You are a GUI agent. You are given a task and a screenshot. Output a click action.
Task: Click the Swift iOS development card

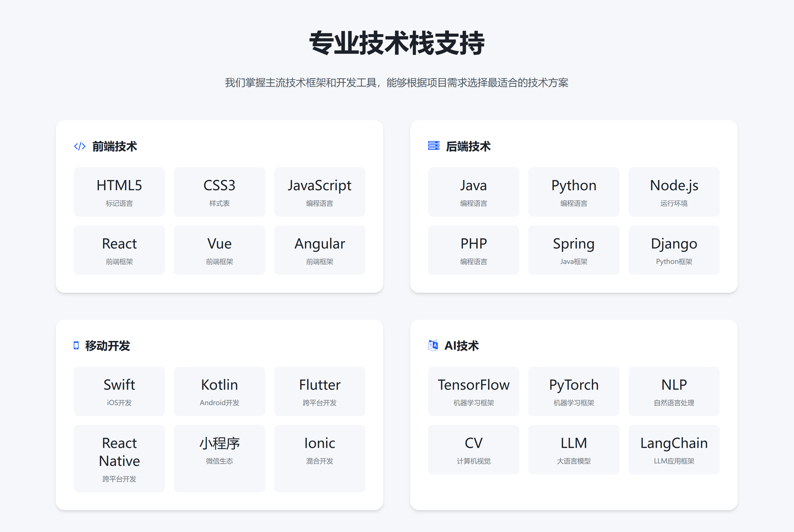(119, 391)
